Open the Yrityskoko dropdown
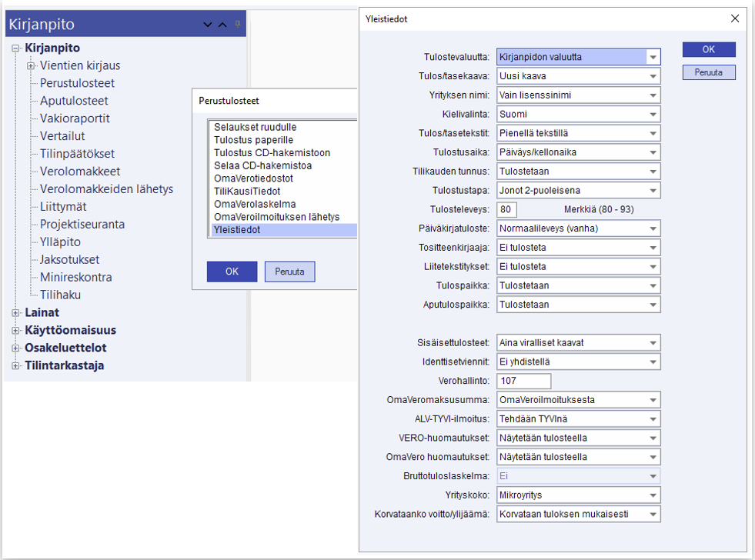This screenshot has height=560, width=755. tap(653, 495)
